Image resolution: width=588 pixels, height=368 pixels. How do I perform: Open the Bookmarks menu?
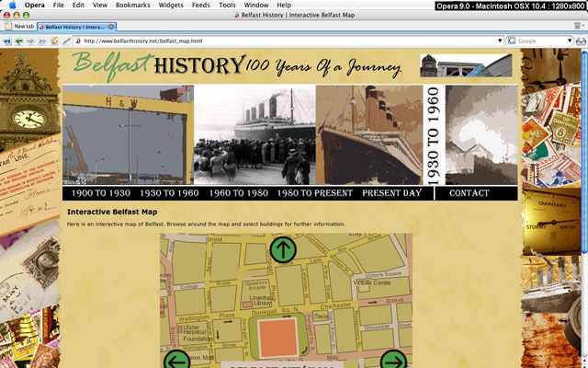[132, 5]
